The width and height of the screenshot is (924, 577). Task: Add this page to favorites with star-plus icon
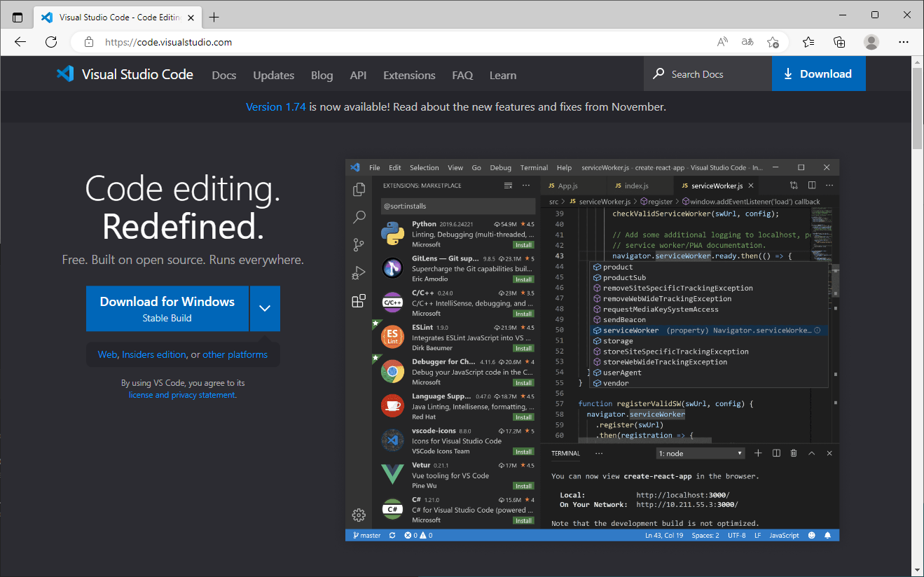click(x=773, y=42)
